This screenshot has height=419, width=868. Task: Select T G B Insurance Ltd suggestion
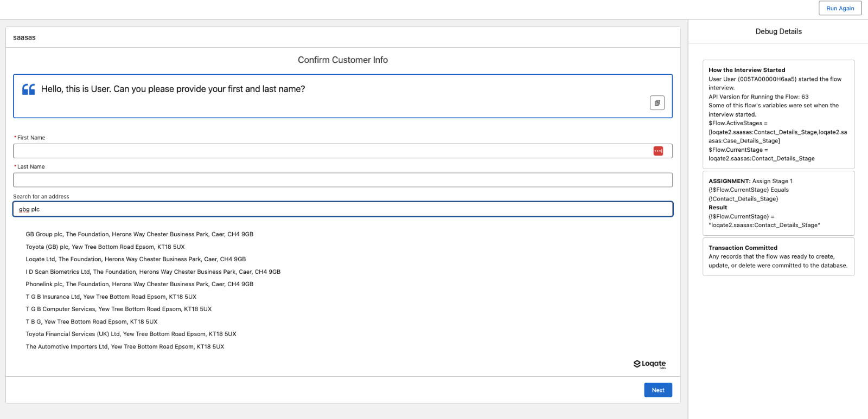click(x=111, y=296)
